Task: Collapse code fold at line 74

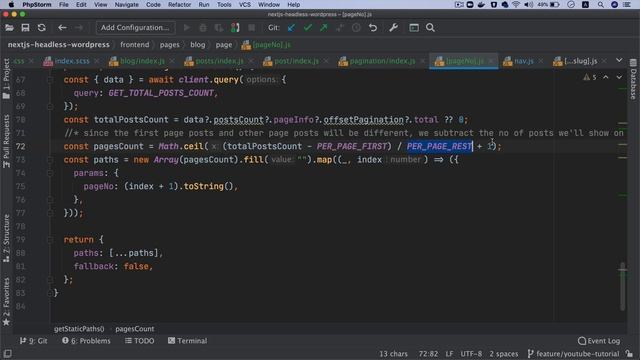Action: [50, 173]
